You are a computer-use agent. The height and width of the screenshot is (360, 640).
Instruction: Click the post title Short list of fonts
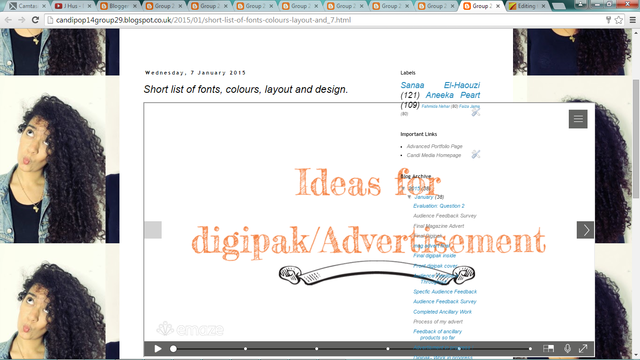click(x=246, y=89)
